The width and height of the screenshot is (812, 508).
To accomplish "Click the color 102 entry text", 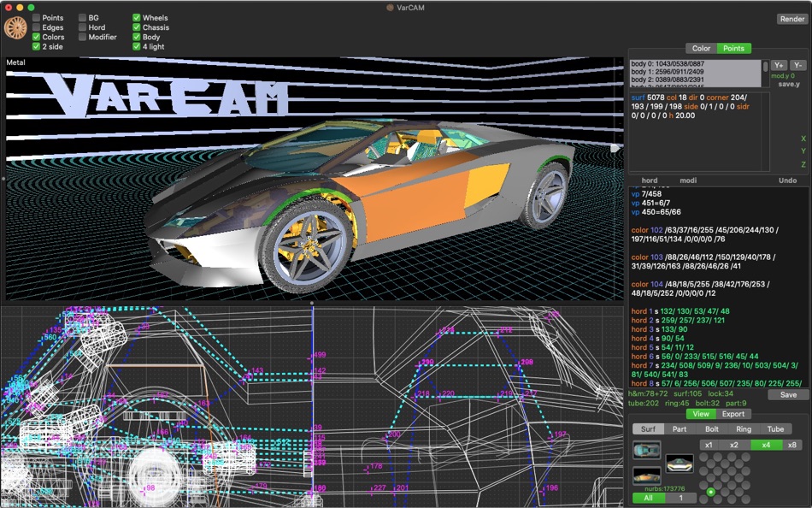I will click(x=705, y=234).
